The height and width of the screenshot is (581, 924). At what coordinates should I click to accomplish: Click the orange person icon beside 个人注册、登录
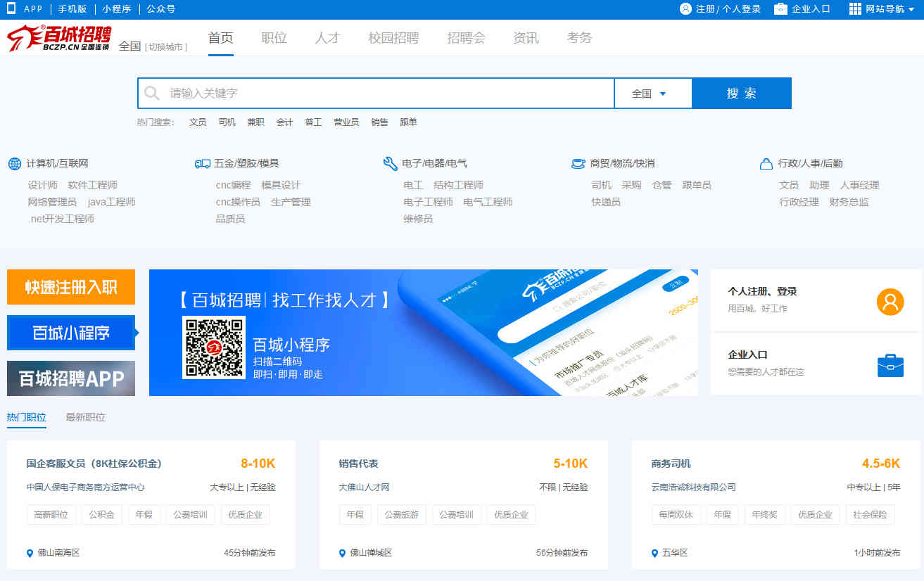click(890, 302)
